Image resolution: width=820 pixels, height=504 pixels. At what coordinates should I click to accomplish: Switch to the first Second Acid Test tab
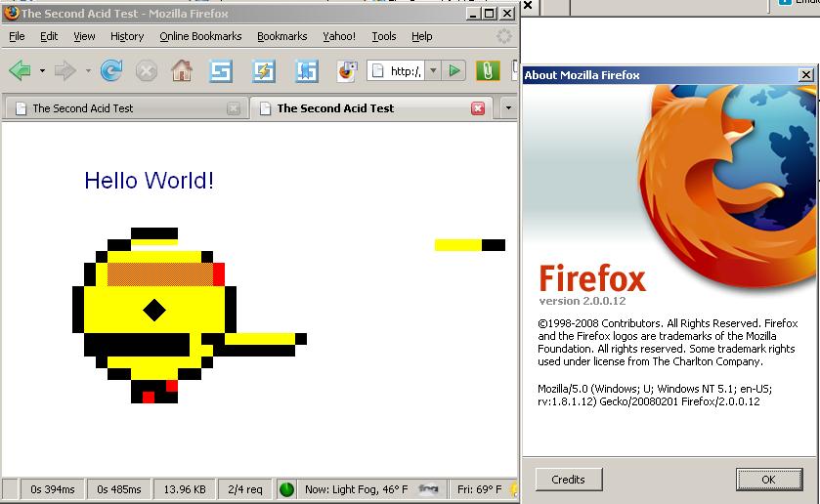(125, 108)
